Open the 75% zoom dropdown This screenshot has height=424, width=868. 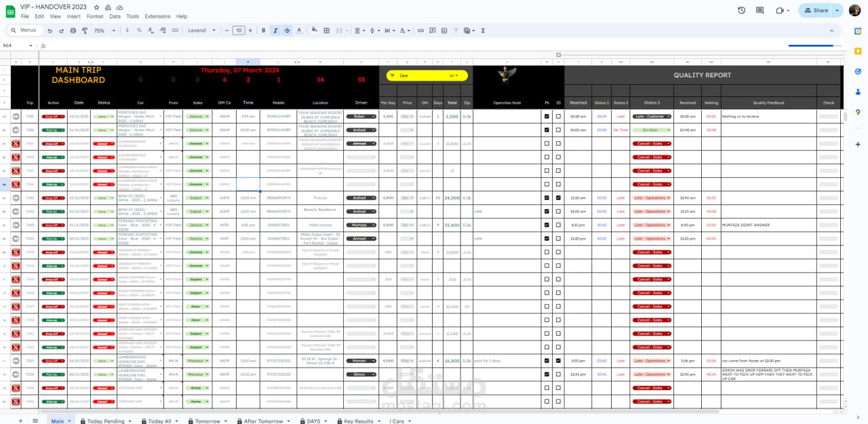(103, 31)
